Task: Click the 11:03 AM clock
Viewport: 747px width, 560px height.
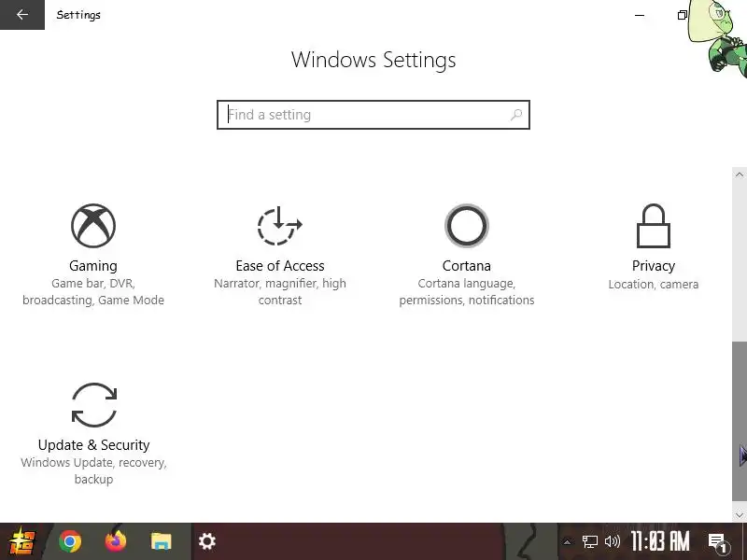Action: [x=660, y=541]
